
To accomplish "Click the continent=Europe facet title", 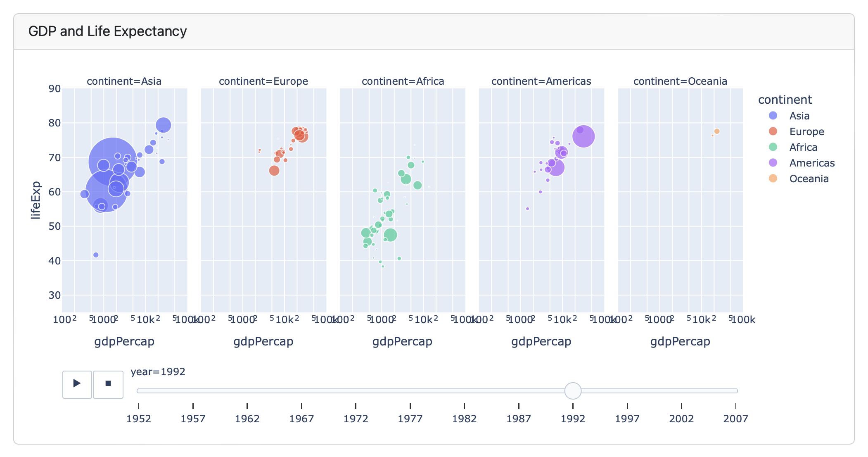I will pos(263,81).
